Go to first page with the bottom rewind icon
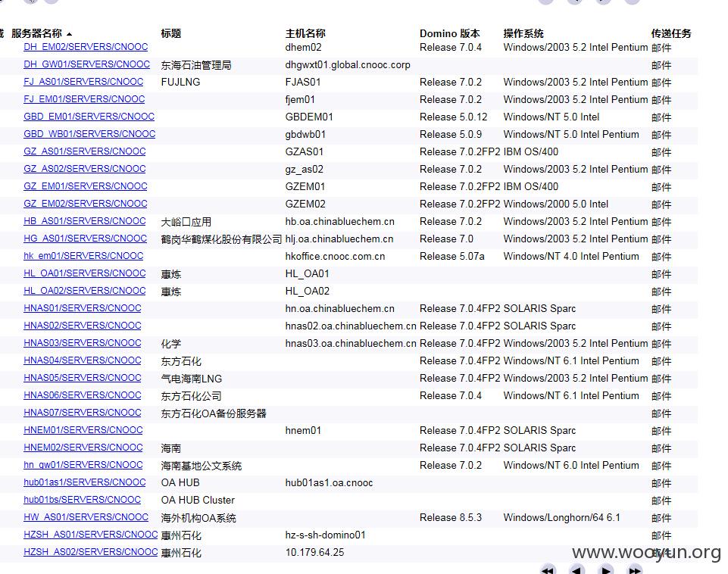The height and width of the screenshot is (574, 728). (548, 569)
